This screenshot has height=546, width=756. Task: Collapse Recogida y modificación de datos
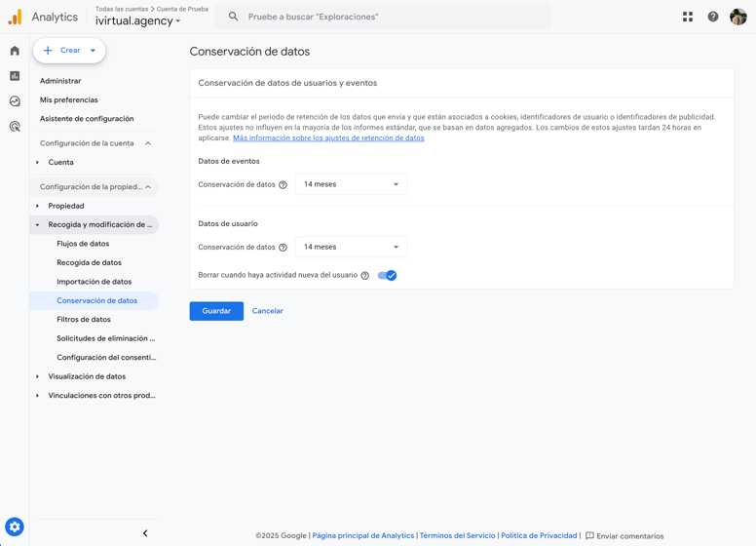(38, 225)
